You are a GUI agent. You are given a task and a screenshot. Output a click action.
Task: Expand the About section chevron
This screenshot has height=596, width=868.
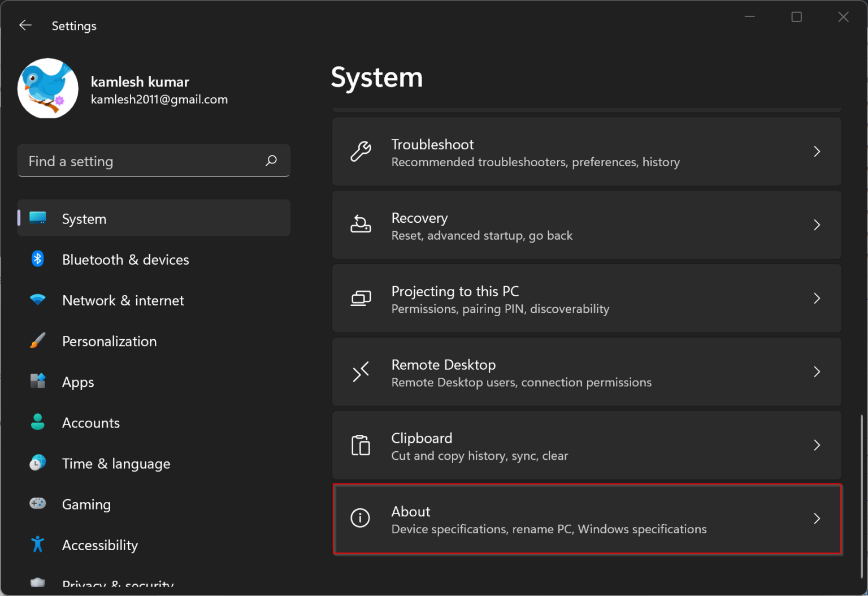(x=817, y=518)
